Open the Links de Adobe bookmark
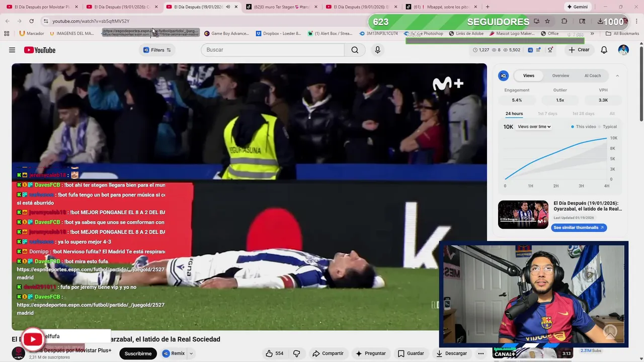This screenshot has width=644, height=362. (466, 34)
